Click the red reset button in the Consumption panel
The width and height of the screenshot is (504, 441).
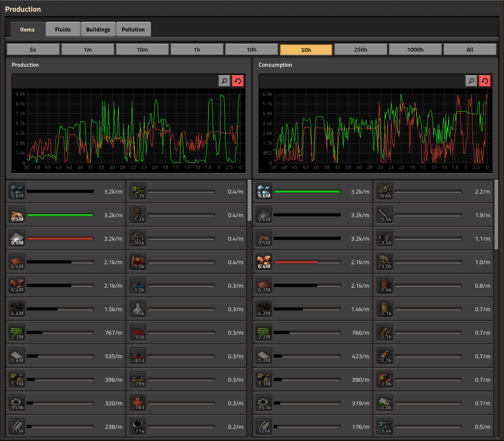click(x=485, y=81)
